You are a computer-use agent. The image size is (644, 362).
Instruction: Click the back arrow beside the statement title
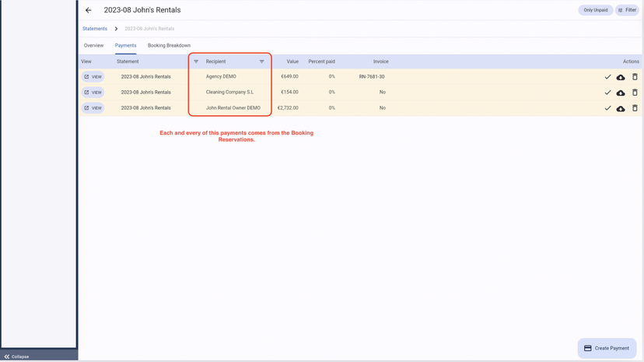pyautogui.click(x=89, y=10)
